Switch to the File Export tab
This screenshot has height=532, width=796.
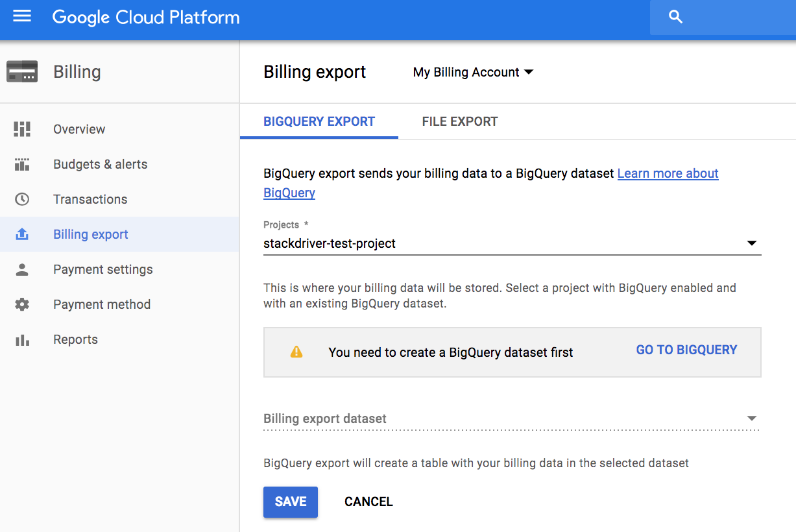pyautogui.click(x=459, y=121)
